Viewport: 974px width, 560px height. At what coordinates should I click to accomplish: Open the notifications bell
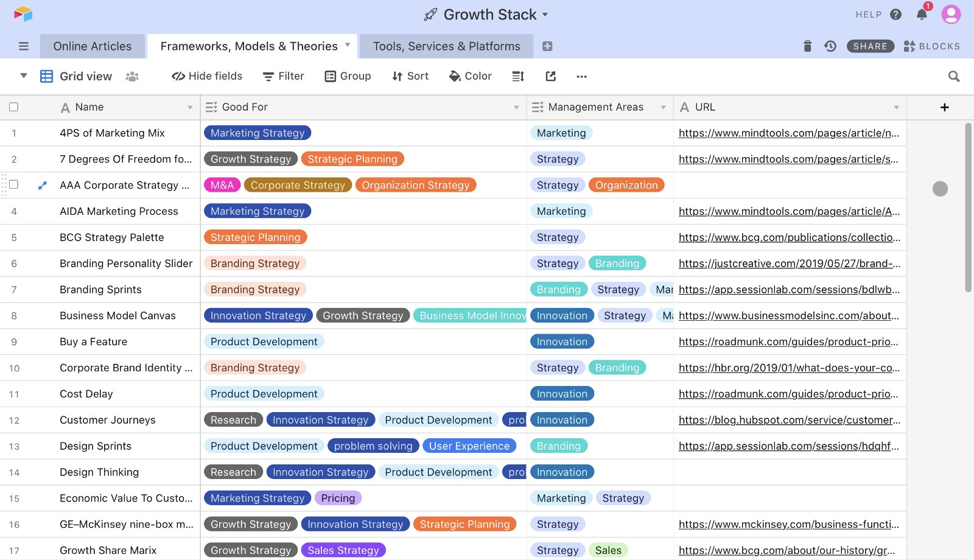[x=922, y=15]
